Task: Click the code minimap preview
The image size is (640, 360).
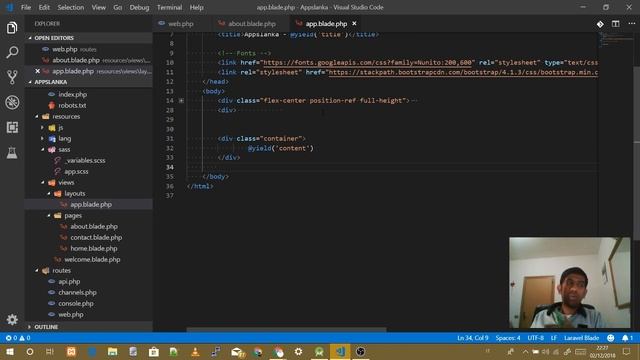Action: pyautogui.click(x=616, y=41)
